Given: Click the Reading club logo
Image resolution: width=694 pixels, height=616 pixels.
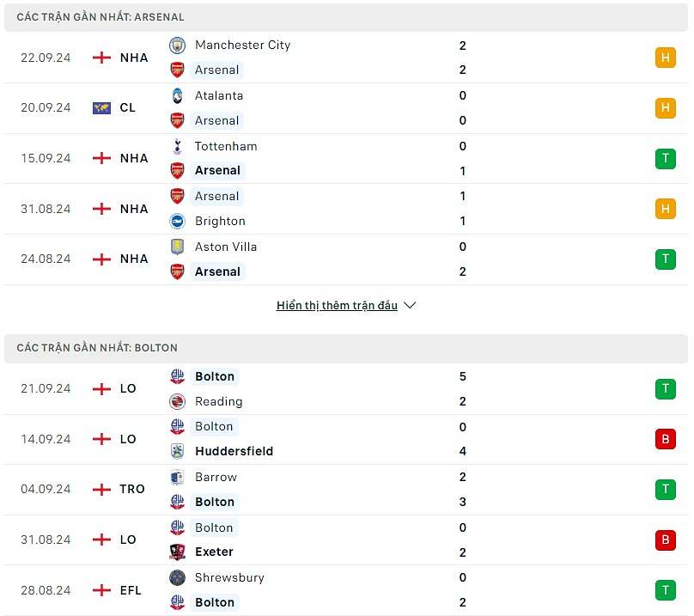Looking at the screenshot, I should [x=177, y=401].
